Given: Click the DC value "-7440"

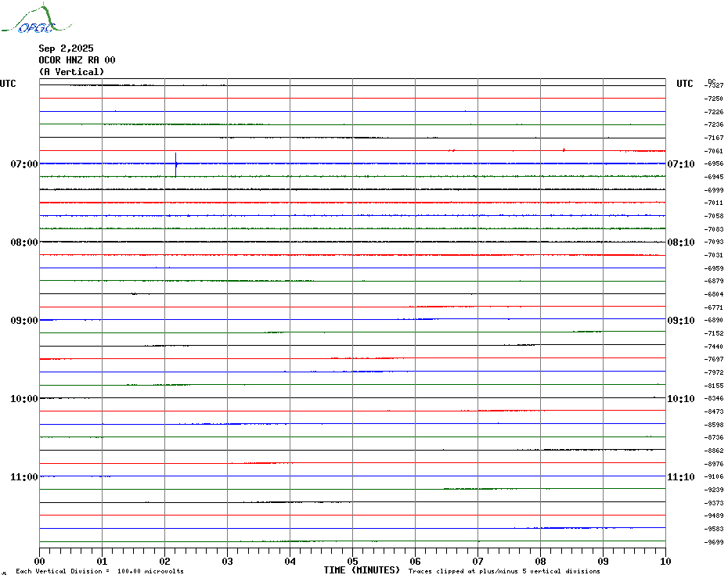Looking at the screenshot, I should click(x=714, y=347).
